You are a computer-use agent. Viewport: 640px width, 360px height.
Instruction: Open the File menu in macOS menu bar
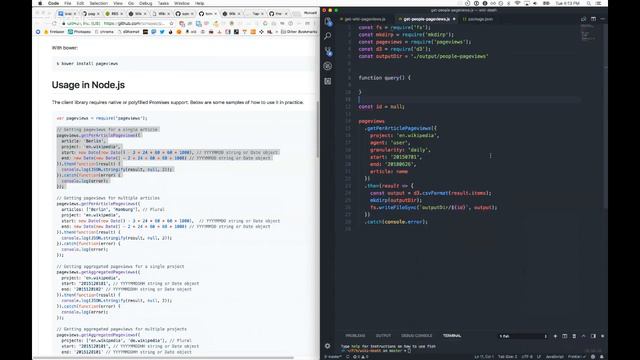point(68,3)
